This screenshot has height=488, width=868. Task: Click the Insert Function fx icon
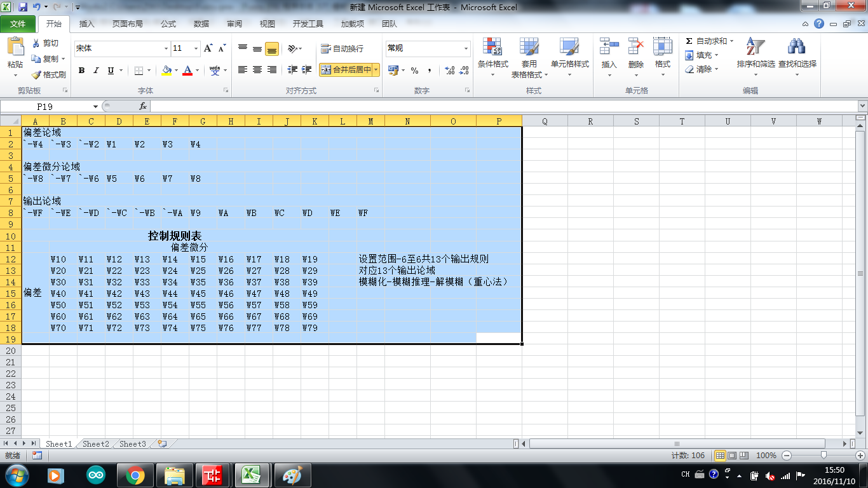coord(143,107)
